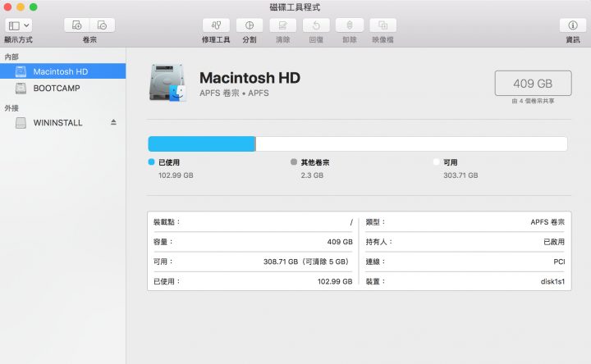Select the WININSTALL external disk
This screenshot has height=364, width=591.
(x=63, y=123)
